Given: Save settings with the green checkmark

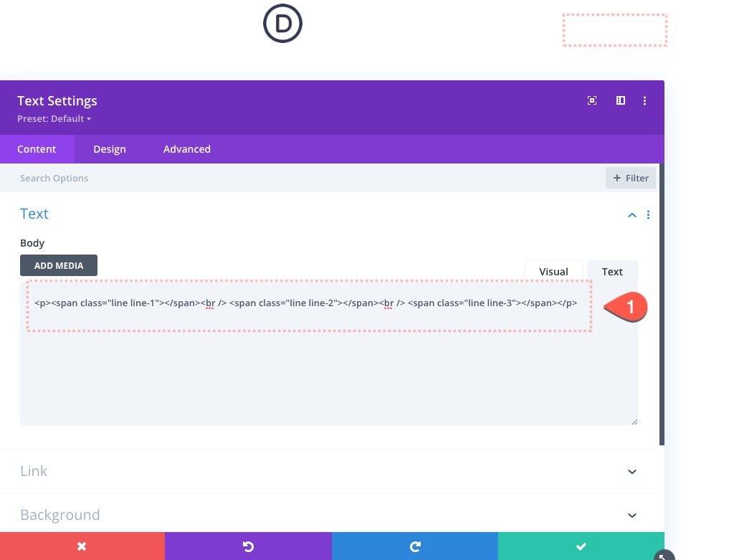Looking at the screenshot, I should [581, 546].
